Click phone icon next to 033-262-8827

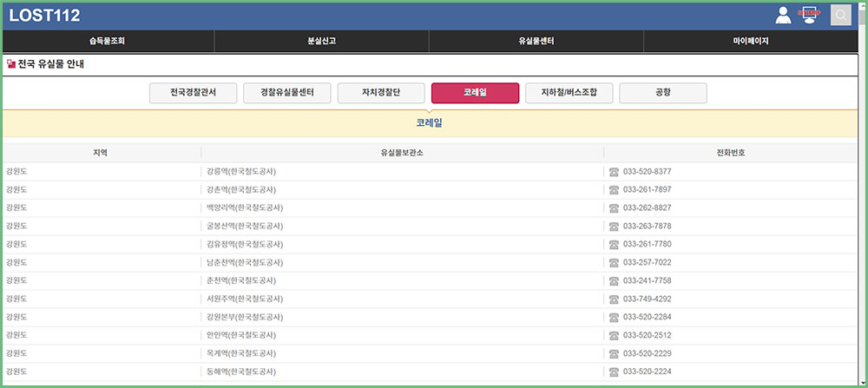(x=614, y=208)
